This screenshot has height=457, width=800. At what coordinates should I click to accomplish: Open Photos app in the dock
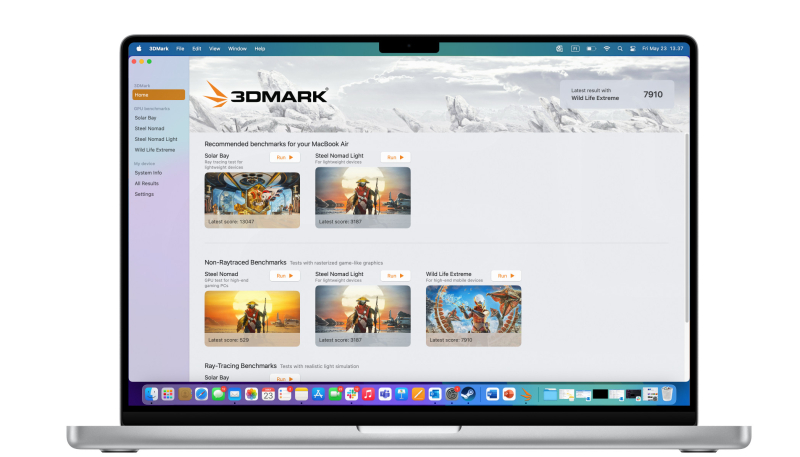pos(252,394)
